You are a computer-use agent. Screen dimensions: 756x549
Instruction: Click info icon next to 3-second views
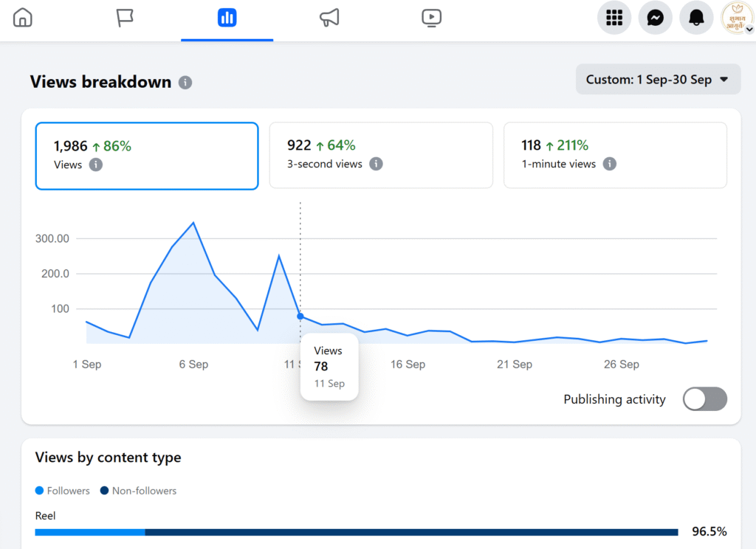pyautogui.click(x=376, y=164)
